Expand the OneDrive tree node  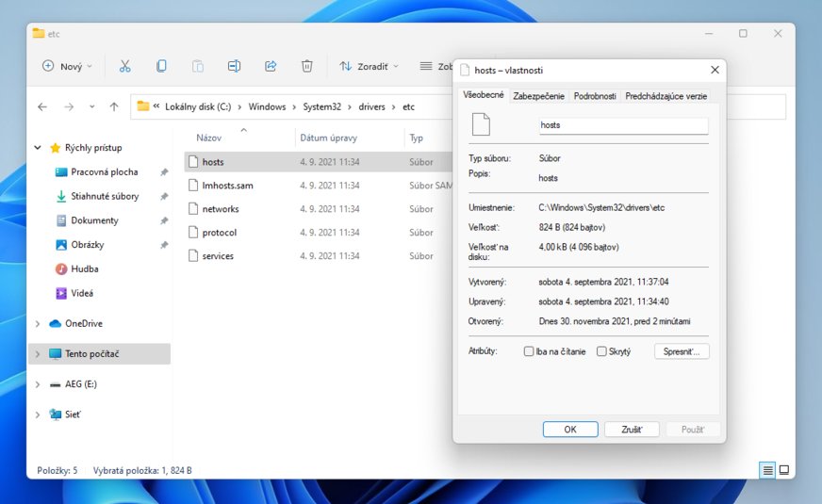pyautogui.click(x=38, y=324)
